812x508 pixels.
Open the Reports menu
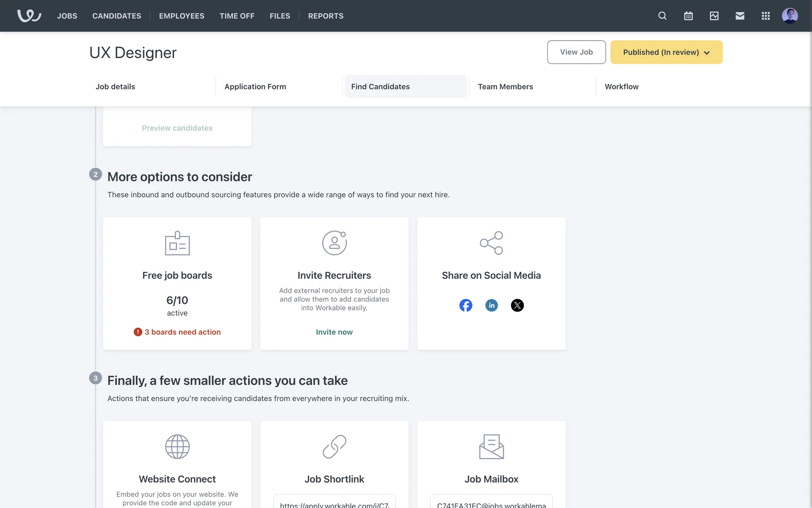point(326,16)
